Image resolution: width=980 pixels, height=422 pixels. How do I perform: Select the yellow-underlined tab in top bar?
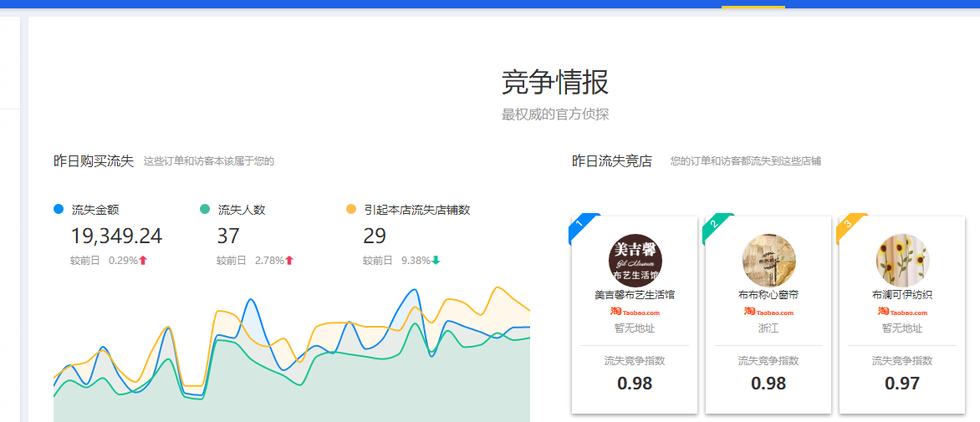(x=753, y=5)
